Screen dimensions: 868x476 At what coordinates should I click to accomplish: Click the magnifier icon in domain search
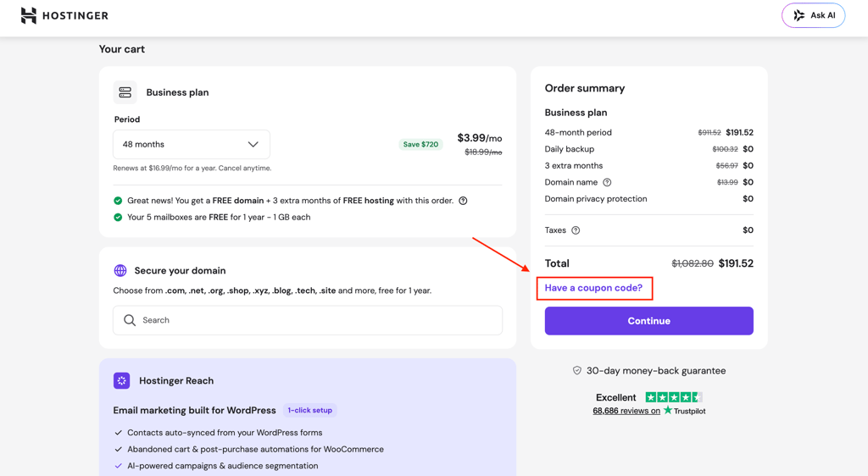coord(130,320)
